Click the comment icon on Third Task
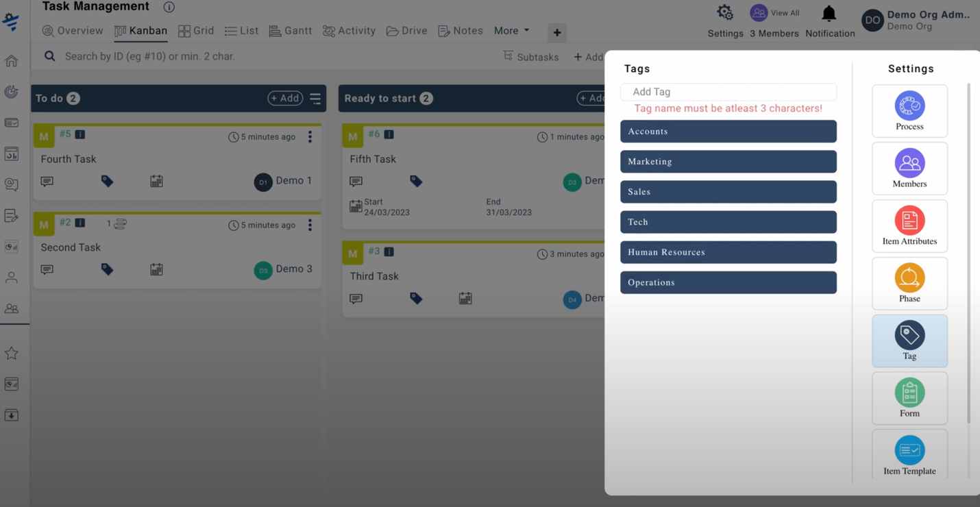Screen dimensions: 980x507 pyautogui.click(x=356, y=299)
